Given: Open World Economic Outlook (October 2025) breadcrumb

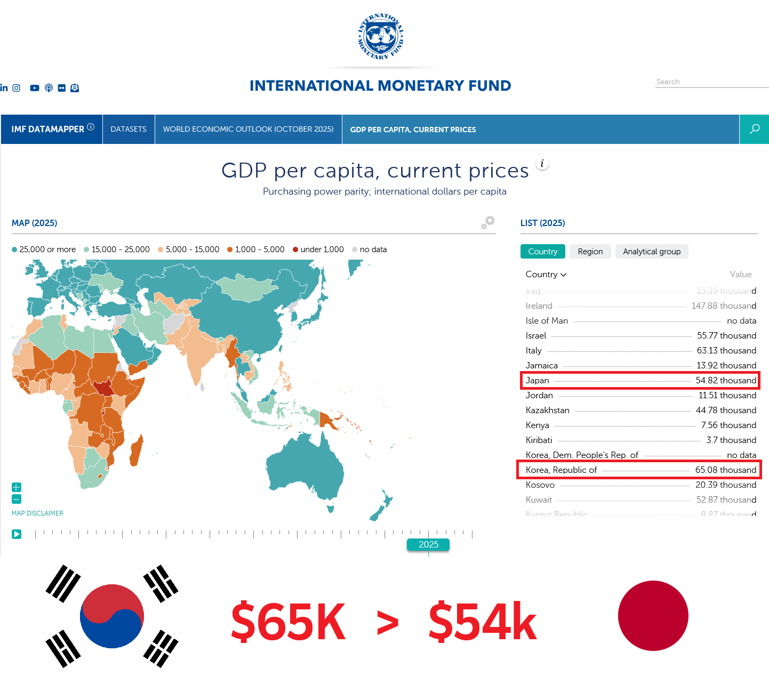Looking at the screenshot, I should (x=249, y=129).
